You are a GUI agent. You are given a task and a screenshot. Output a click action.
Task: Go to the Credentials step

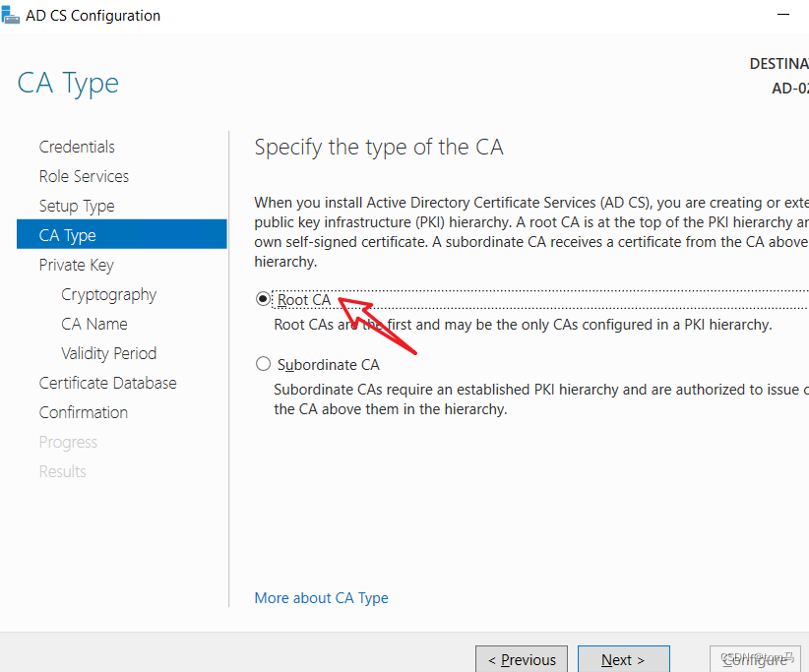click(77, 147)
